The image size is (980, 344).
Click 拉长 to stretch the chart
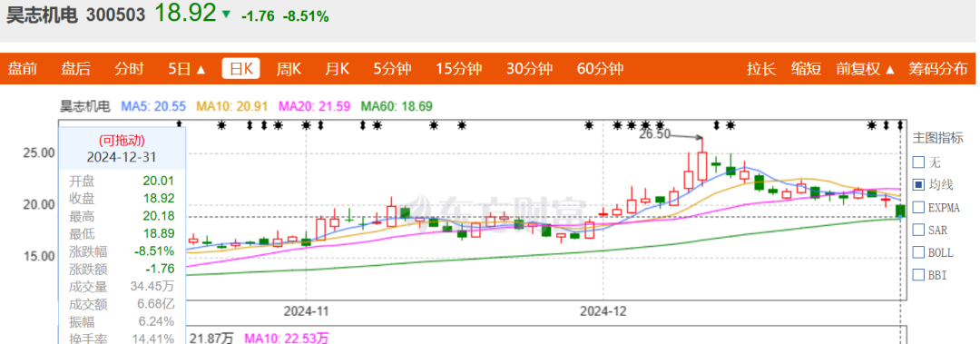(x=761, y=69)
